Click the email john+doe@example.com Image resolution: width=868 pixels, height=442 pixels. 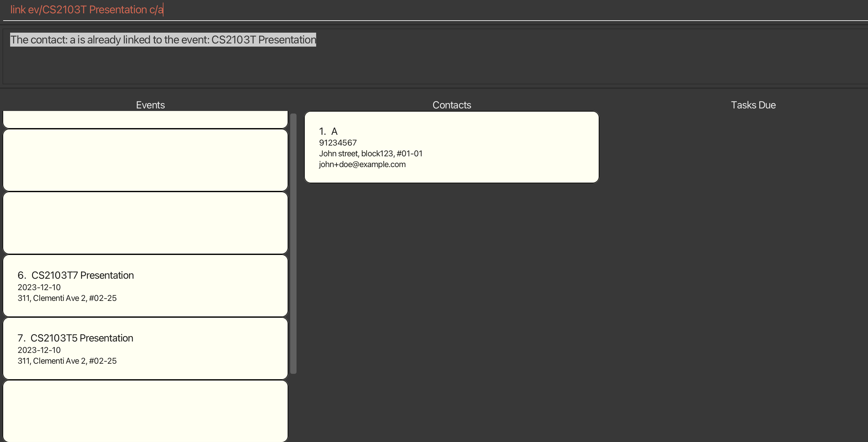pos(362,164)
